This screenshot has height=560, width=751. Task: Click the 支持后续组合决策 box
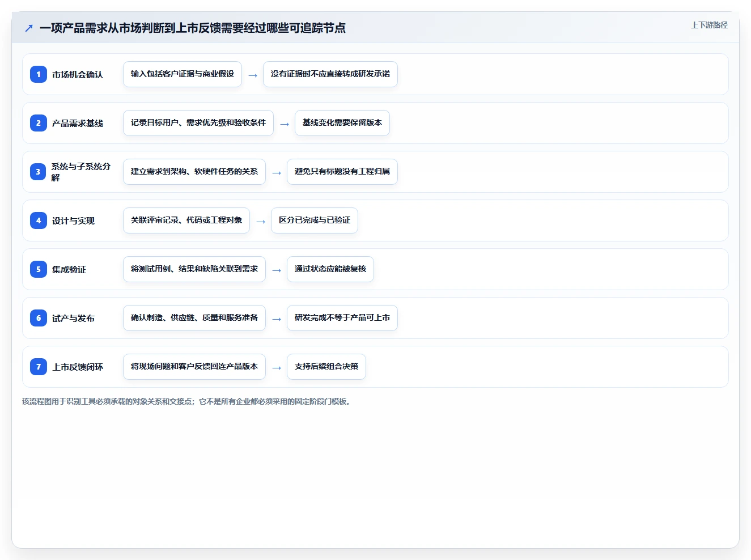[x=326, y=367]
